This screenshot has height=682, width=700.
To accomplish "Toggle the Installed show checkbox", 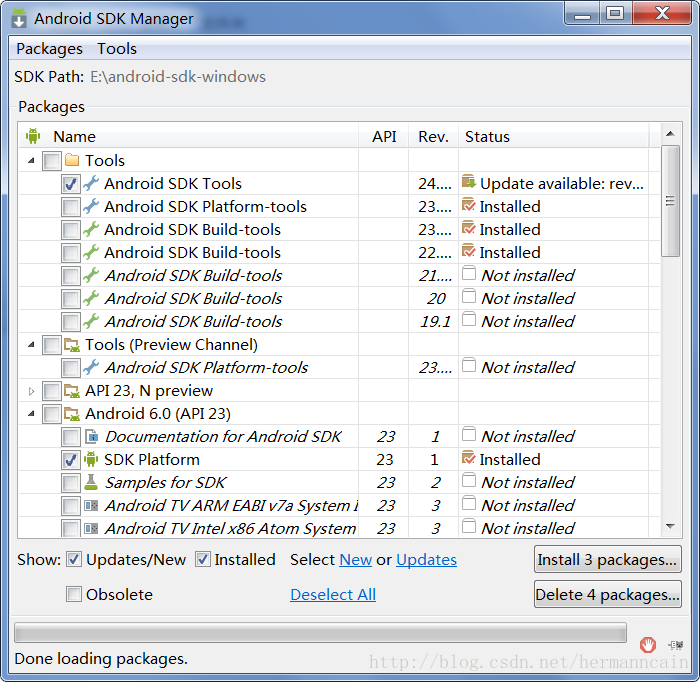I will point(203,560).
